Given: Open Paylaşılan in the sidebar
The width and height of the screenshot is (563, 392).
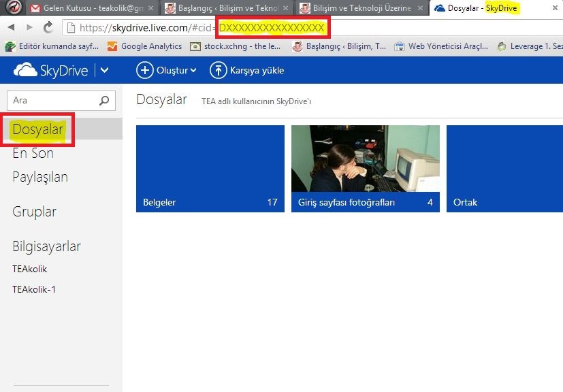Looking at the screenshot, I should [40, 178].
